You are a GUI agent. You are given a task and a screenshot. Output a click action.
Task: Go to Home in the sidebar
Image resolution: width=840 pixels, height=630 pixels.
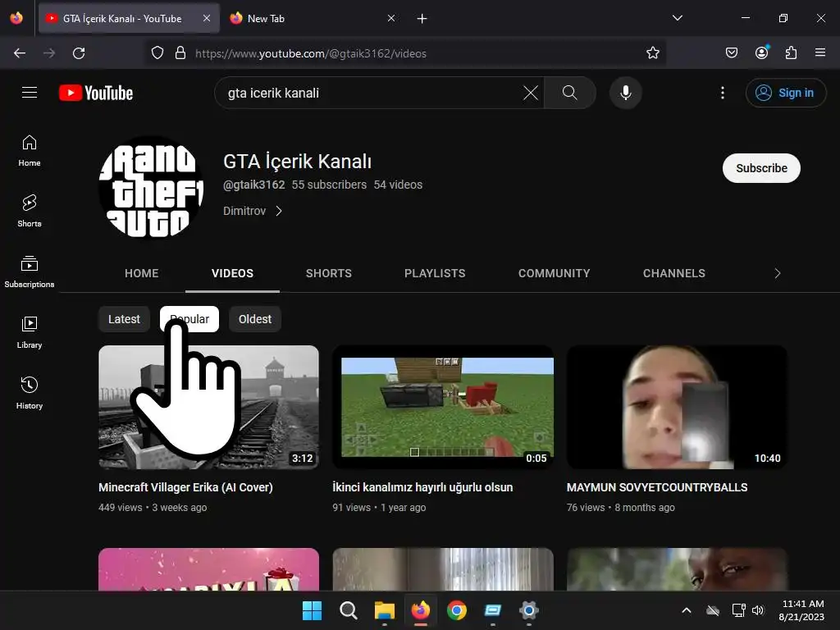(x=30, y=151)
